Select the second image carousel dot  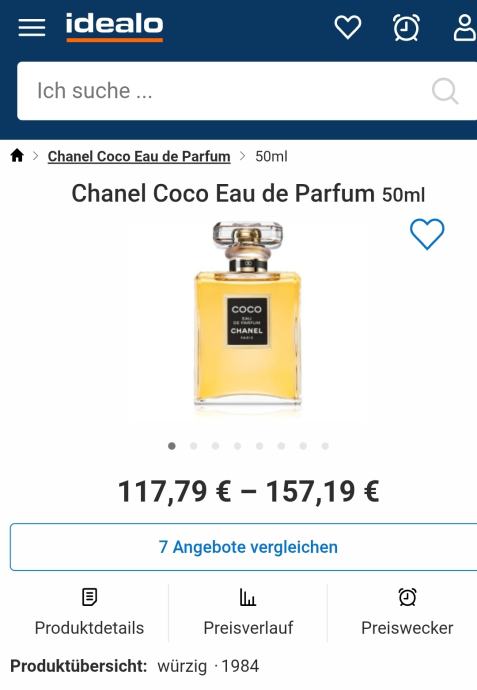pos(194,446)
